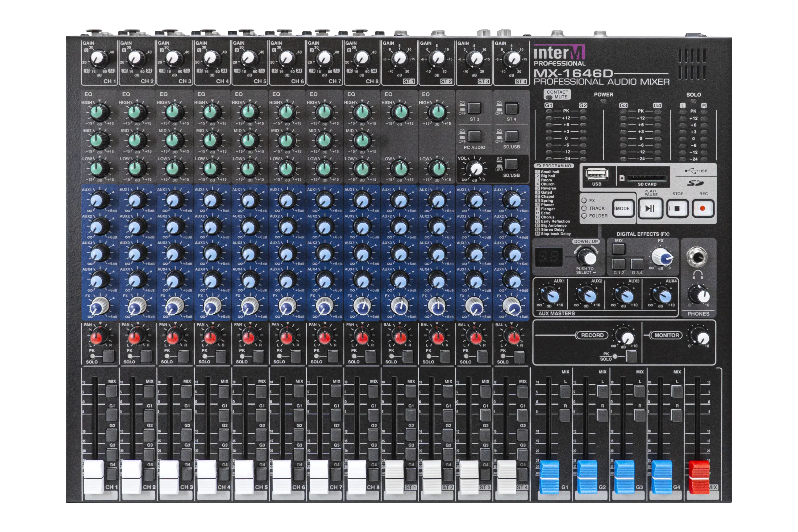The image size is (798, 532).
Task: Click the red MIX master fader
Action: point(699,477)
